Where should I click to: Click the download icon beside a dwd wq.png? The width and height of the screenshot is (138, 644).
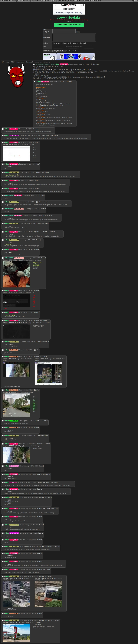point(19,293)
